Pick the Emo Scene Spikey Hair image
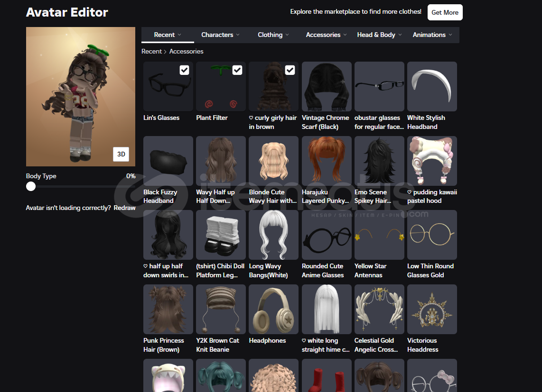 click(379, 161)
